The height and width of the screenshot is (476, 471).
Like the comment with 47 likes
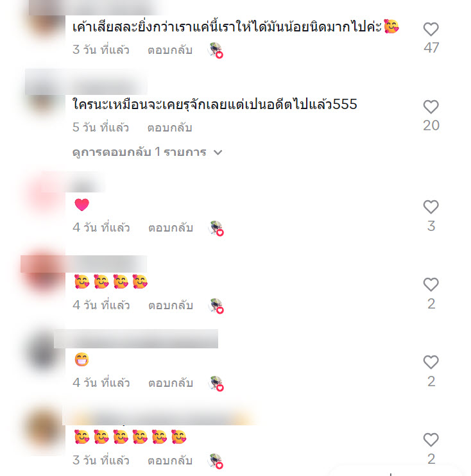tap(431, 30)
